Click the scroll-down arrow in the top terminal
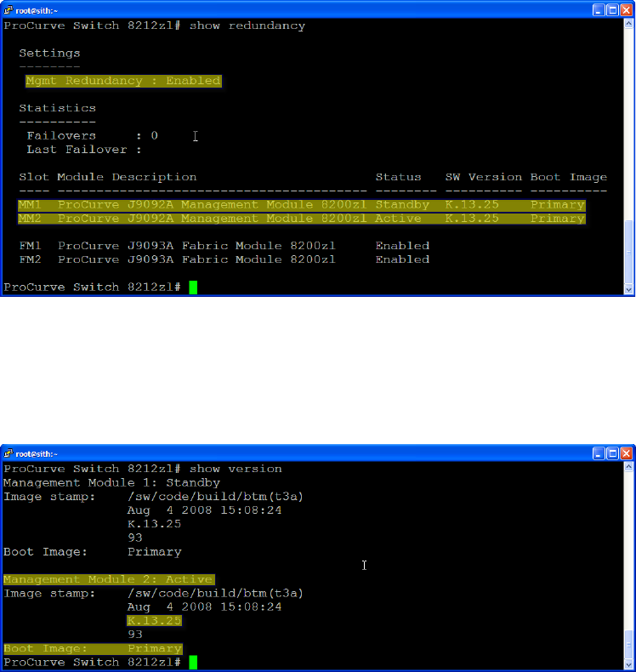The width and height of the screenshot is (636, 672). click(628, 289)
